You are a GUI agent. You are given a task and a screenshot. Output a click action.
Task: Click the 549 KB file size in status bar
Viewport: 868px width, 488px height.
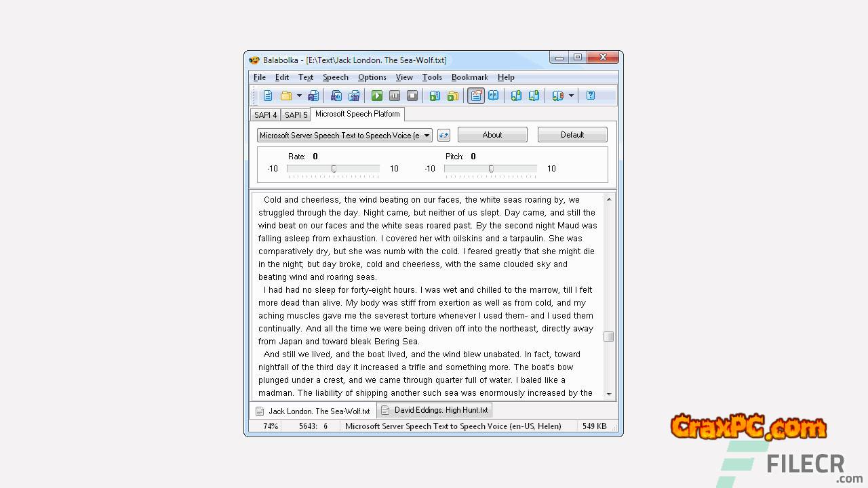tap(594, 426)
